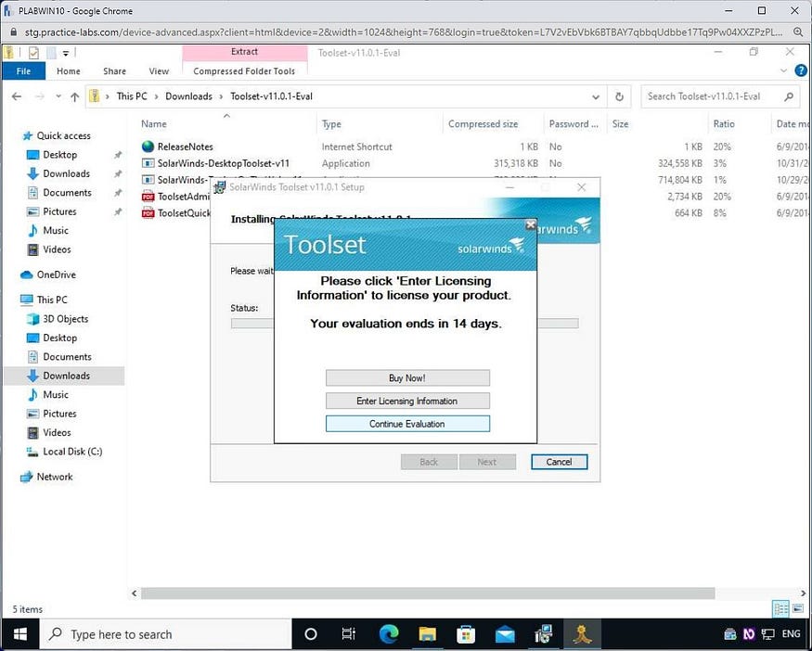Expand the address bar history dropdown

(596, 96)
